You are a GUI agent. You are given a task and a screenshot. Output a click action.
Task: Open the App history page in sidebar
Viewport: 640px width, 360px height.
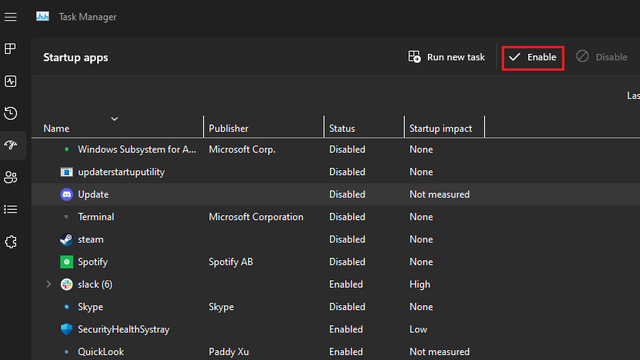tap(11, 113)
